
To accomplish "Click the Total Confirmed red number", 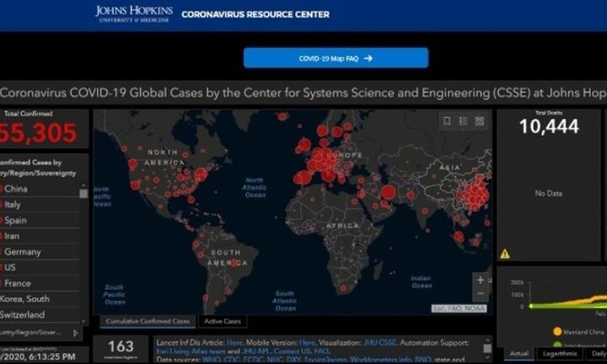I will pos(38,133).
